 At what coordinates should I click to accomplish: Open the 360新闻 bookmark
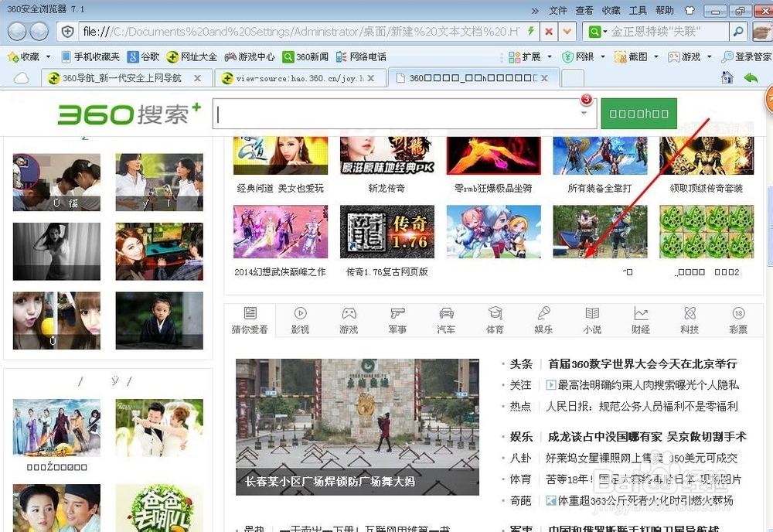[305, 57]
